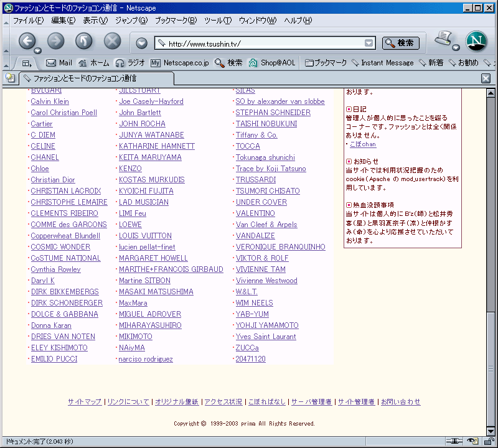Open the CHANEL brand link
The height and width of the screenshot is (448, 498).
coord(45,157)
